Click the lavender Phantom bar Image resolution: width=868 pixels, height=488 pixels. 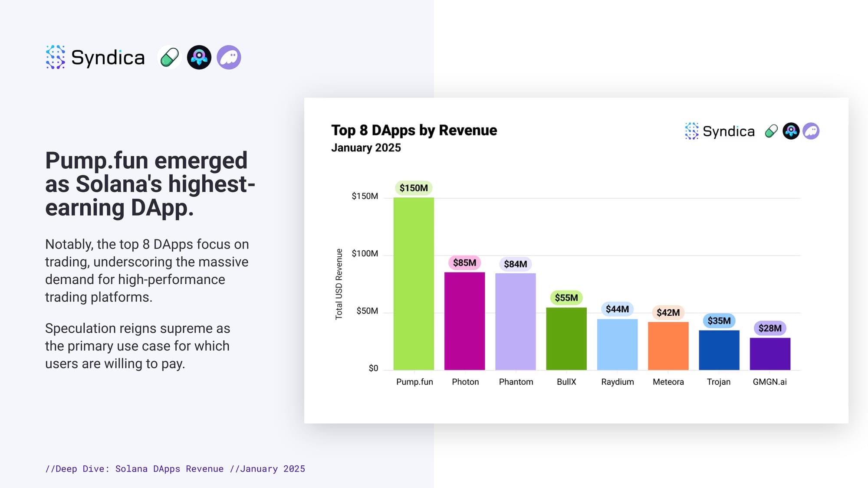[516, 321]
